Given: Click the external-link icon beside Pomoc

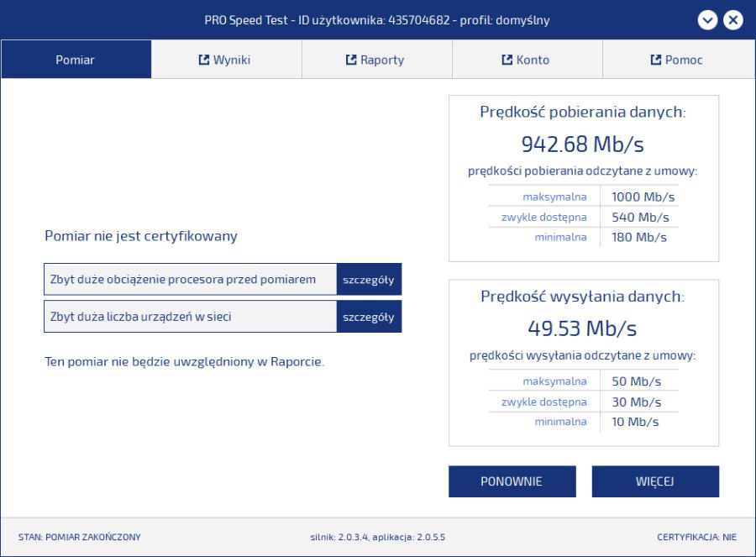Looking at the screenshot, I should (656, 60).
